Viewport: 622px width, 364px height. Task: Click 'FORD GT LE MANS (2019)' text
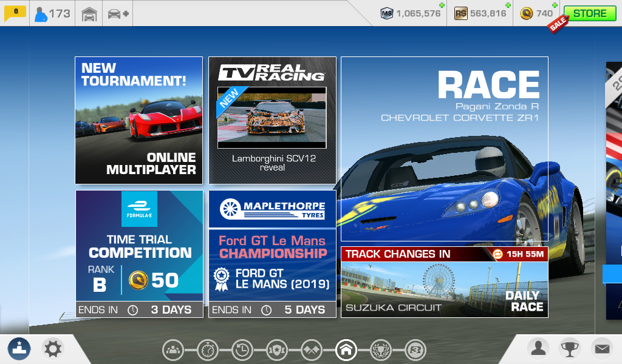(x=282, y=279)
